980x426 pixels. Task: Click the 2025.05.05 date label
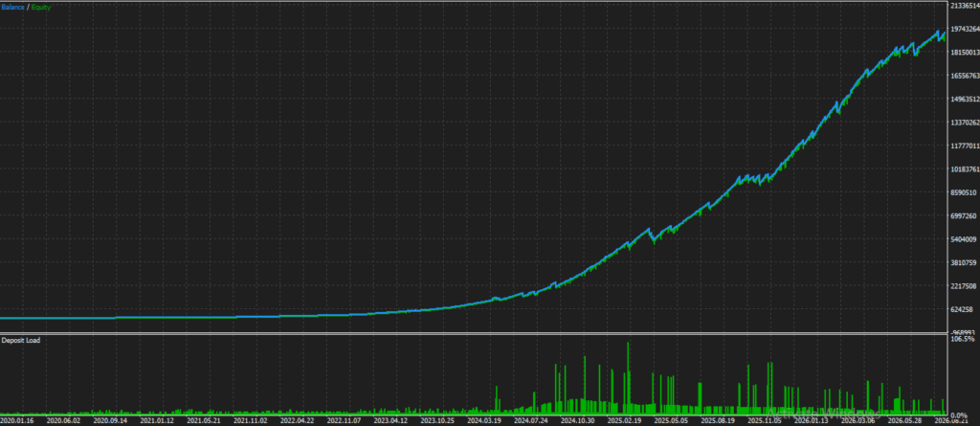click(672, 421)
